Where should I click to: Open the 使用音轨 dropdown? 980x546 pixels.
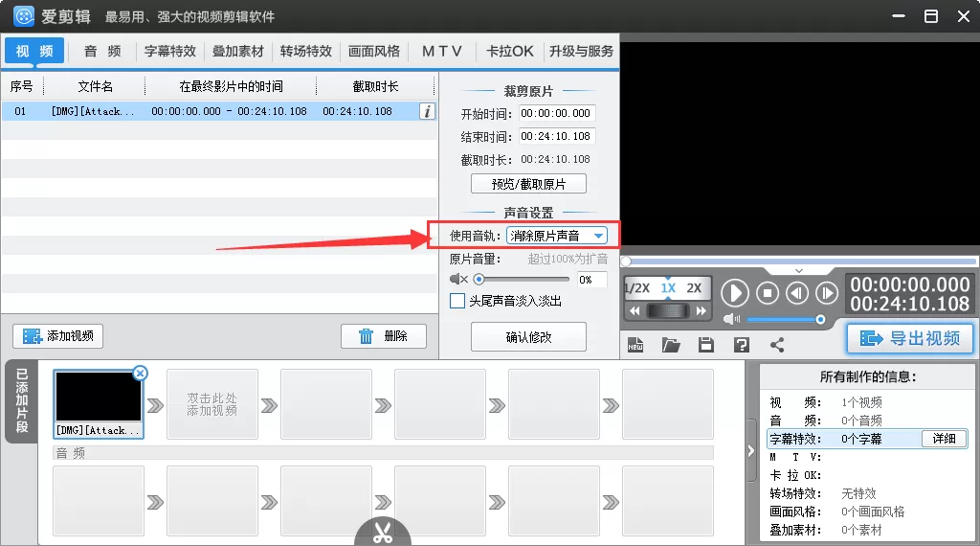(x=556, y=236)
